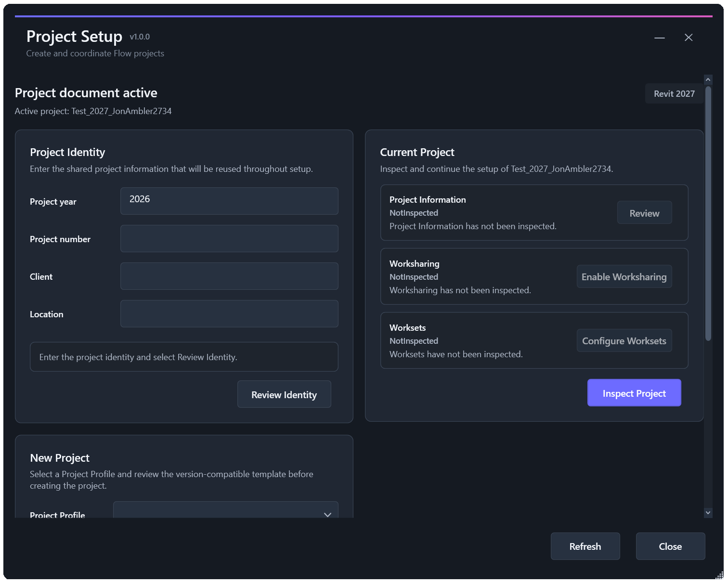The height and width of the screenshot is (584, 728).
Task: Minimize the Project Setup window
Action: (x=660, y=38)
